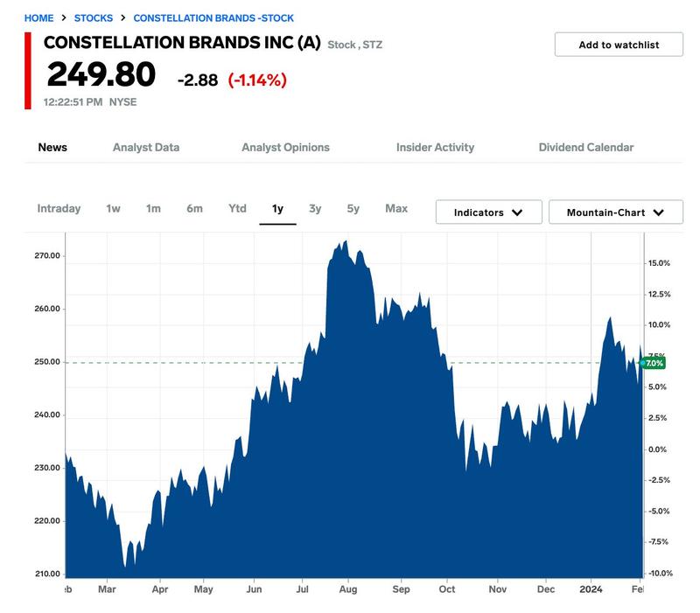Show the Ytd chart range
700x613 pixels.
tap(237, 208)
